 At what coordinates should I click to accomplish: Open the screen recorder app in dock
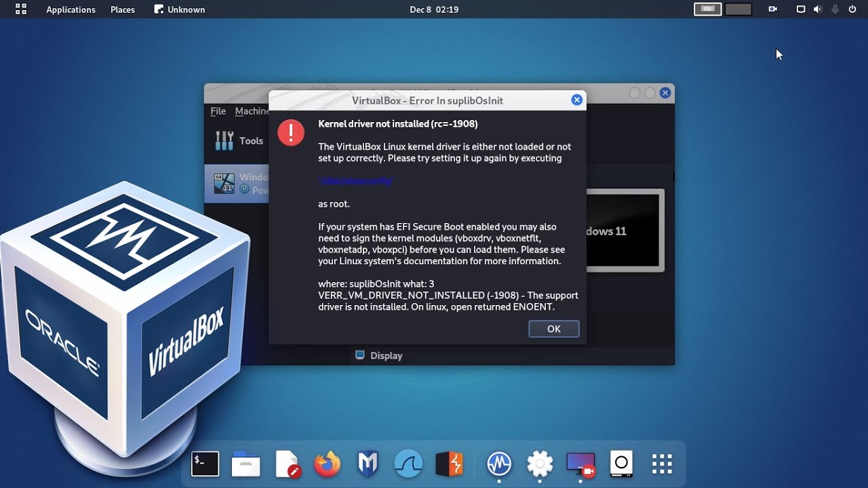pos(580,464)
